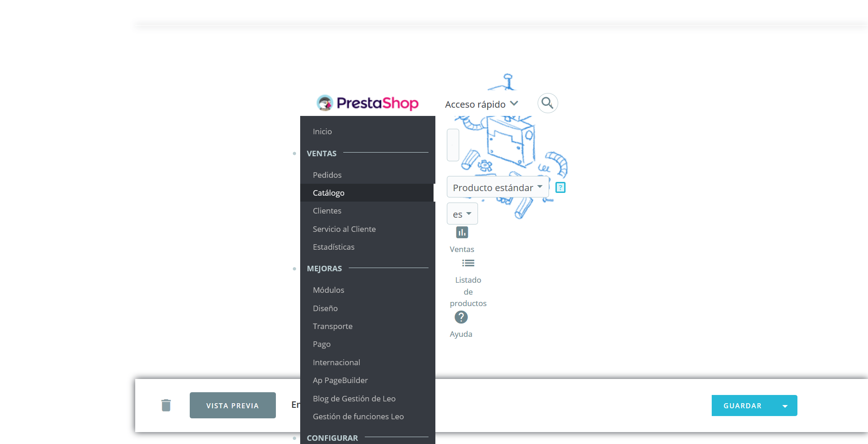Image resolution: width=868 pixels, height=444 pixels.
Task: Open the es language dropdown
Action: click(462, 214)
